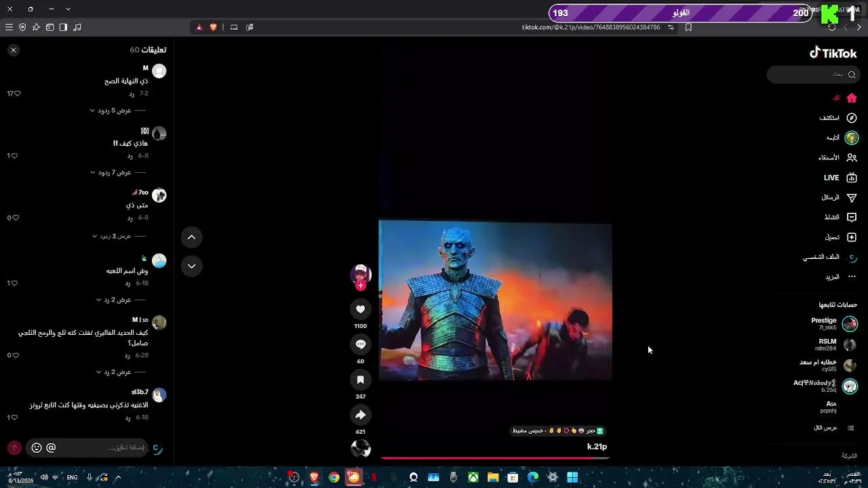Click the TikTok logo
The height and width of the screenshot is (488, 868).
tap(833, 53)
